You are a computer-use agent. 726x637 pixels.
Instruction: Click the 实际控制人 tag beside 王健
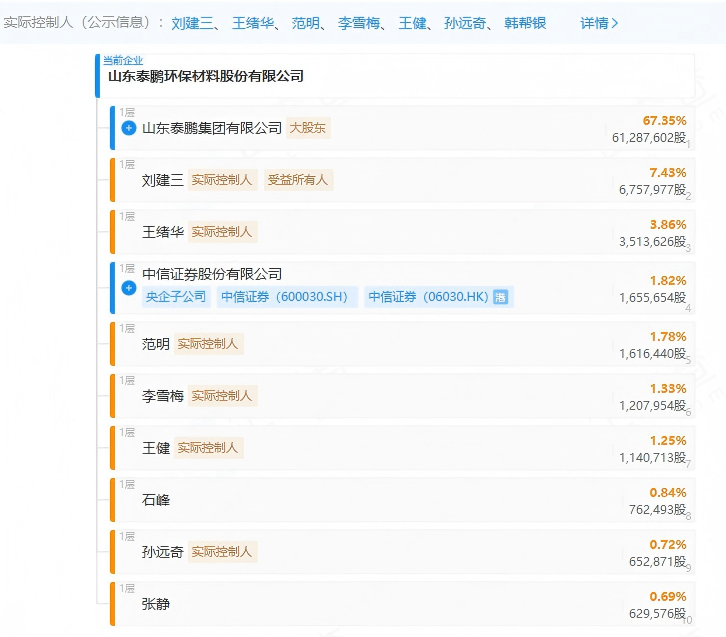click(x=209, y=448)
